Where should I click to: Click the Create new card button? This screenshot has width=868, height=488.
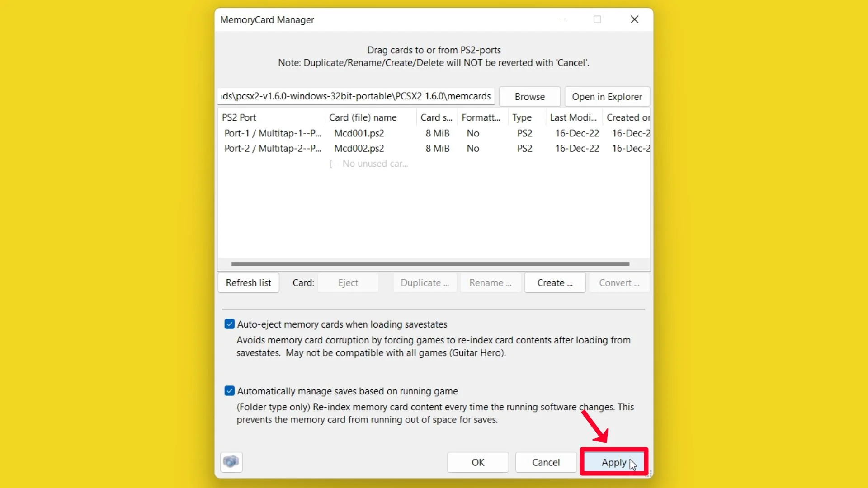(x=554, y=282)
